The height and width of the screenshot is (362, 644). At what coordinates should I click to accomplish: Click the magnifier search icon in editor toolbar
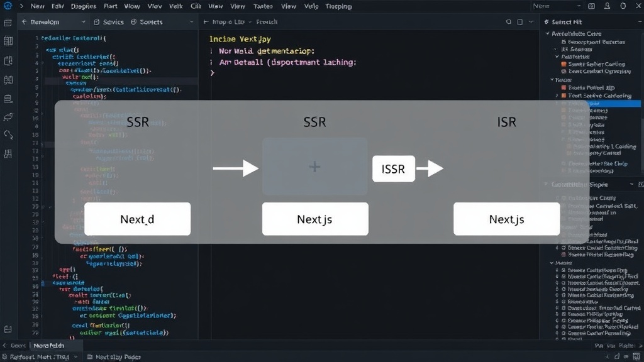click(x=508, y=22)
